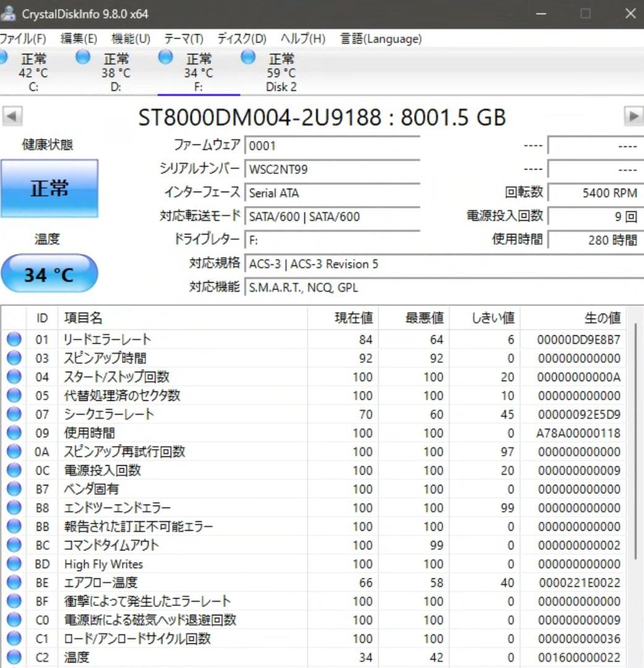Click the 280 時間 usage hours field
The width and height of the screenshot is (644, 668).
click(x=595, y=240)
